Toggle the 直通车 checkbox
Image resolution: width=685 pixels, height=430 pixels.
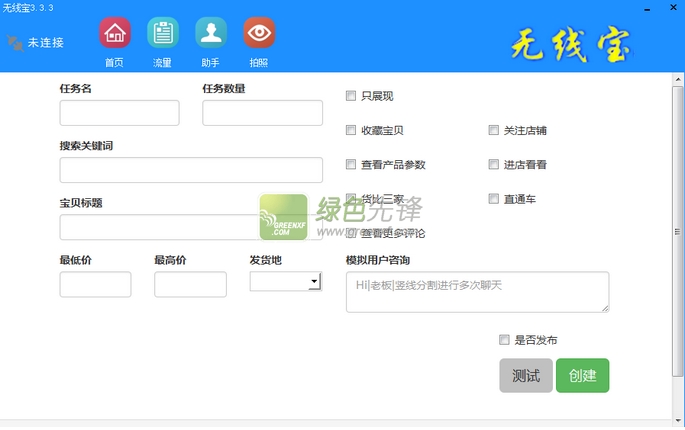tap(494, 199)
